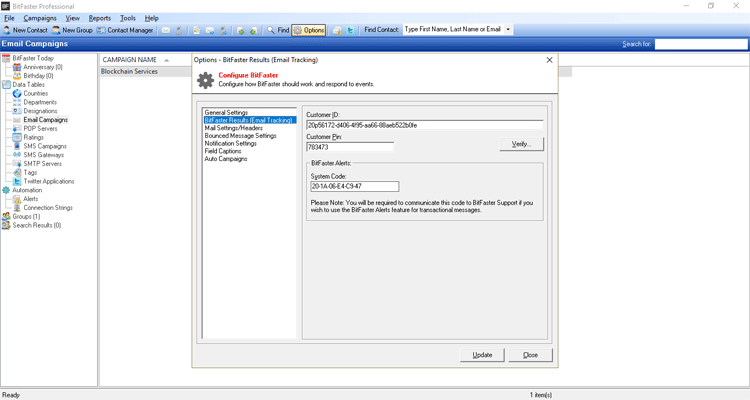750x400 pixels.
Task: Click the CAMPAIGN NAME sort arrow
Action: click(x=166, y=60)
